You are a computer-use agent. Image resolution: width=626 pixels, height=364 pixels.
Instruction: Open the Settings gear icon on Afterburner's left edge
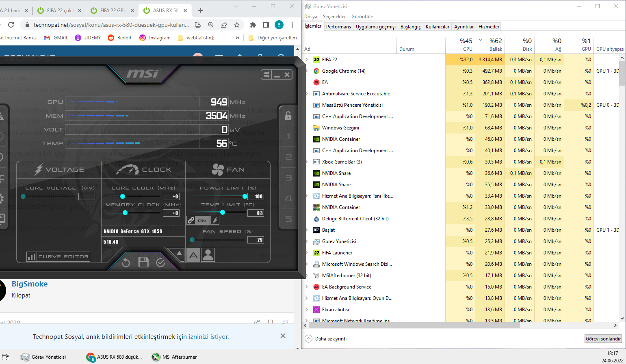[1, 198]
